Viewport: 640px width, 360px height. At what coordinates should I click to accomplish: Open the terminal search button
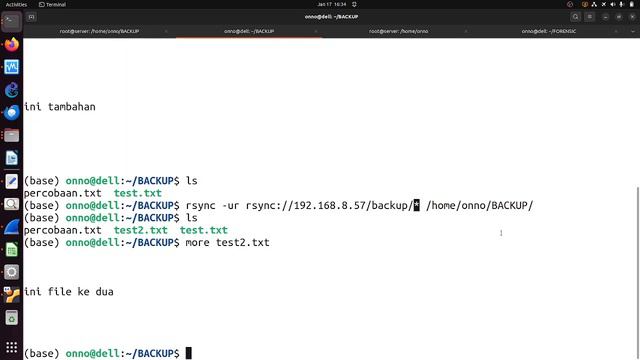pos(576,17)
